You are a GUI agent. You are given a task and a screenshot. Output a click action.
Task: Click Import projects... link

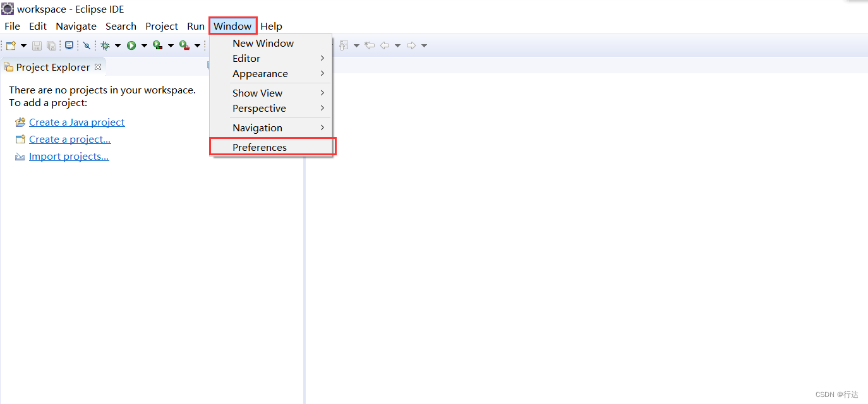(x=69, y=156)
